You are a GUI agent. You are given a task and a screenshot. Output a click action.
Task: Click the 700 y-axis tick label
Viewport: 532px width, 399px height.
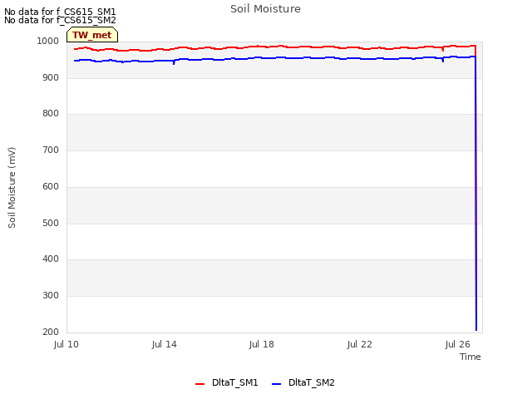click(x=51, y=150)
